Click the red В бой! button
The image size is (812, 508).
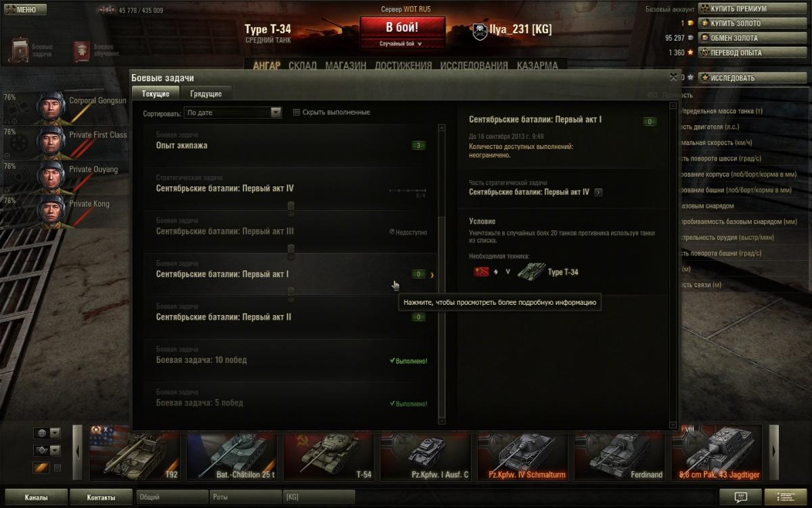pos(403,27)
